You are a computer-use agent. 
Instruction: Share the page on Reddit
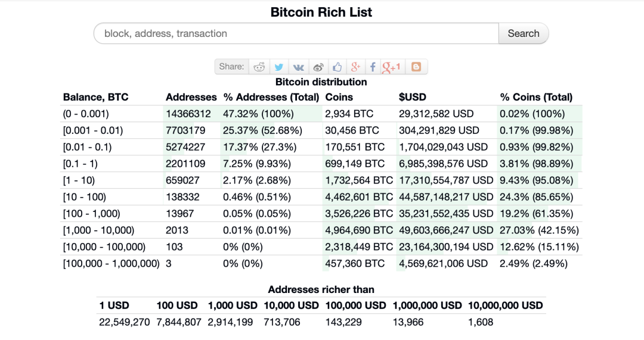coord(259,67)
